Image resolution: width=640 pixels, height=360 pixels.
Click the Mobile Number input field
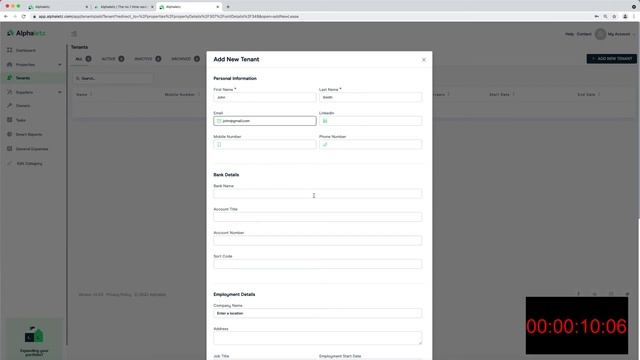pyautogui.click(x=264, y=144)
